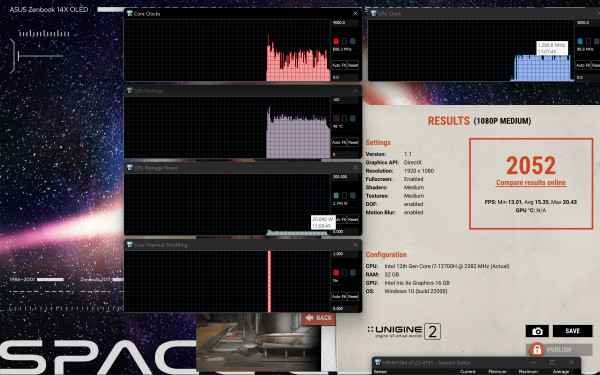This screenshot has width=600, height=375.
Task: Click SAVE to save the benchmark result
Action: coord(572,331)
